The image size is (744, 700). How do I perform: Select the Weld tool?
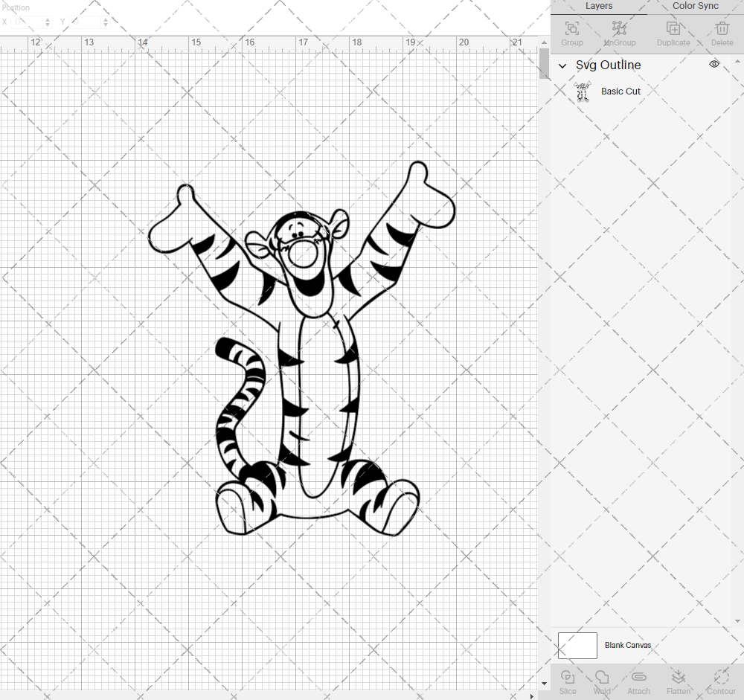click(x=602, y=681)
